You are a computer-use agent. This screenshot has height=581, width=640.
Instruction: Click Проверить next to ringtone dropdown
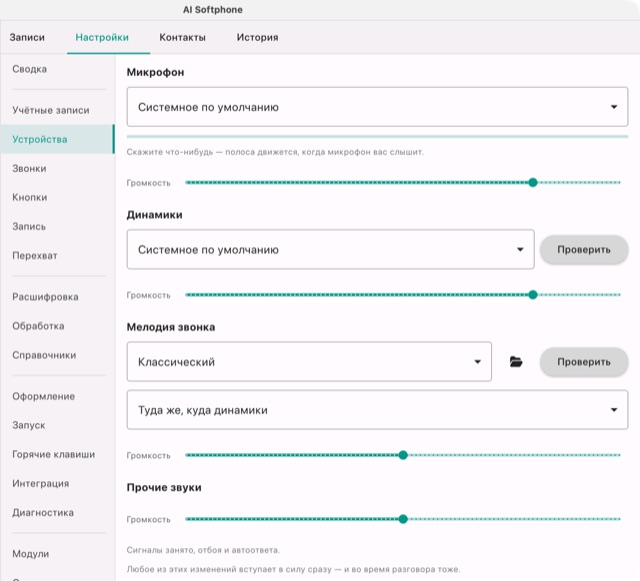pyautogui.click(x=584, y=362)
